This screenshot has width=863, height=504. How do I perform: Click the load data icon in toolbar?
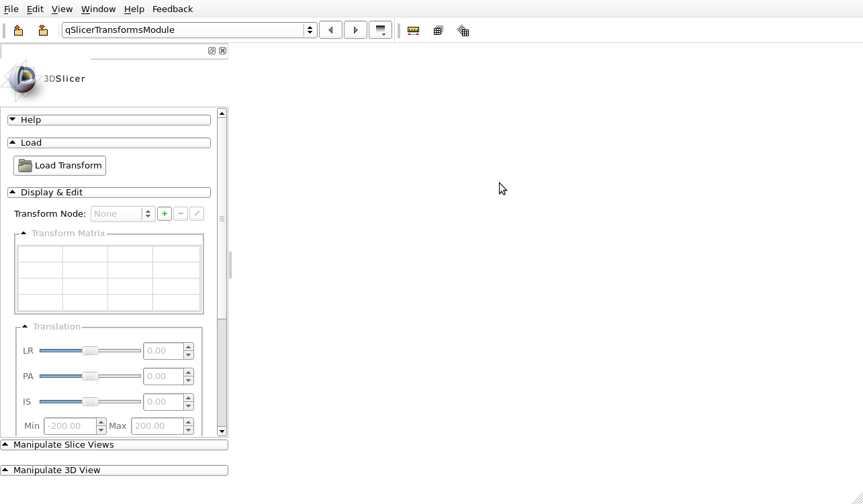18,30
